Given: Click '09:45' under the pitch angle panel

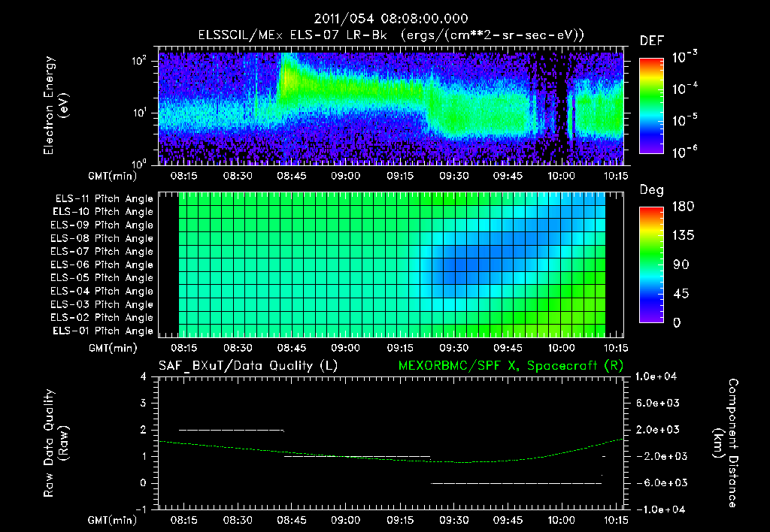Looking at the screenshot, I should (x=508, y=348).
